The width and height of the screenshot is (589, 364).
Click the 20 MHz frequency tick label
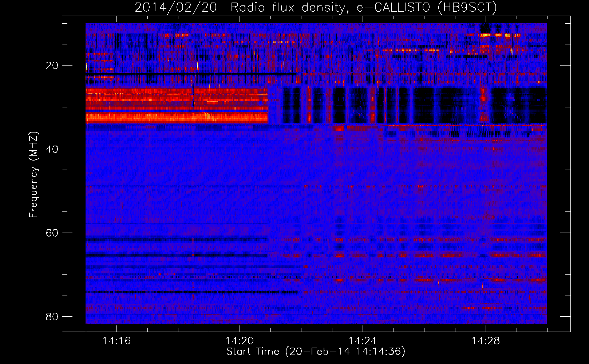point(52,66)
